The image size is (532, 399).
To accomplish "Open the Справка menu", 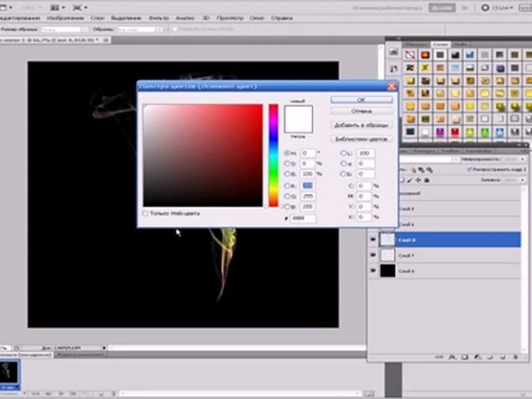I will point(282,18).
